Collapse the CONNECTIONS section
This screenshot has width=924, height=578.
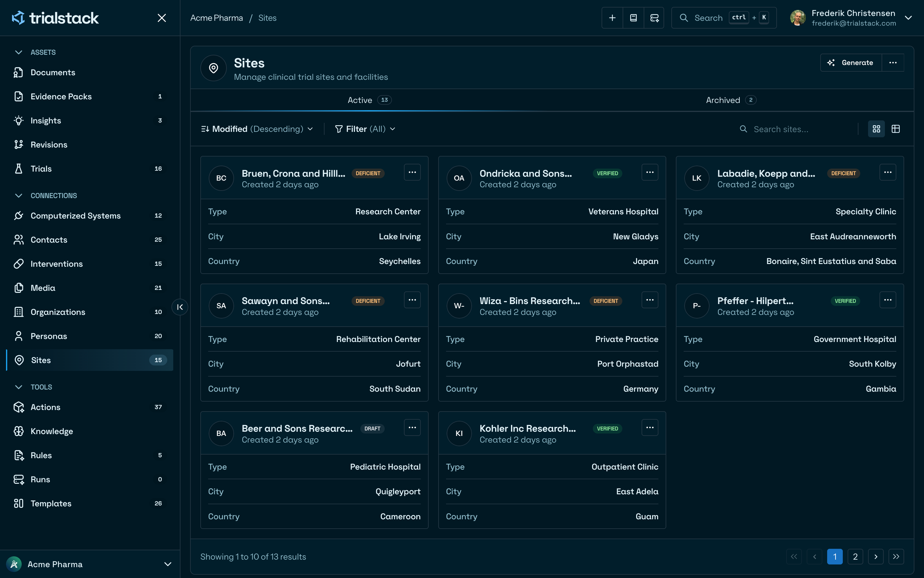[46, 196]
